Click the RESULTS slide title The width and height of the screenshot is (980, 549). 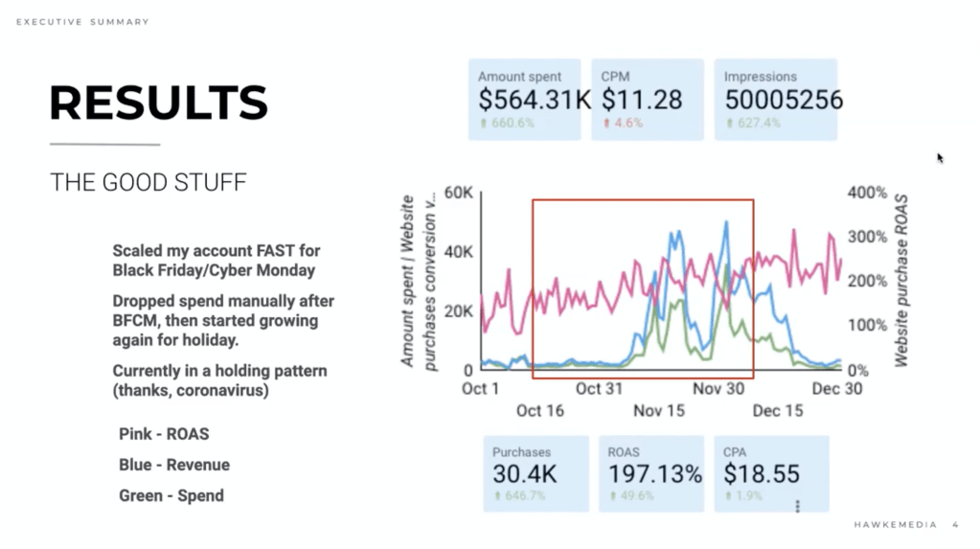point(158,103)
